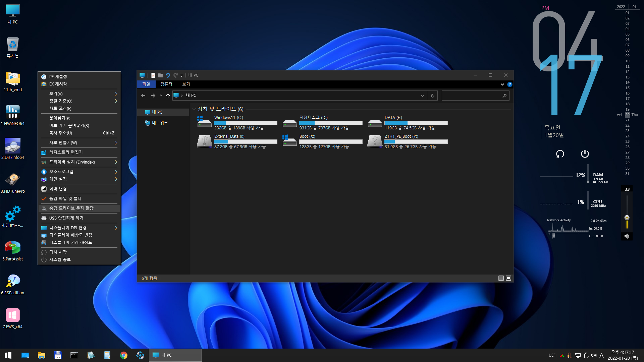
Task: Click the 내 PC taskbar window button
Action: pyautogui.click(x=175, y=355)
